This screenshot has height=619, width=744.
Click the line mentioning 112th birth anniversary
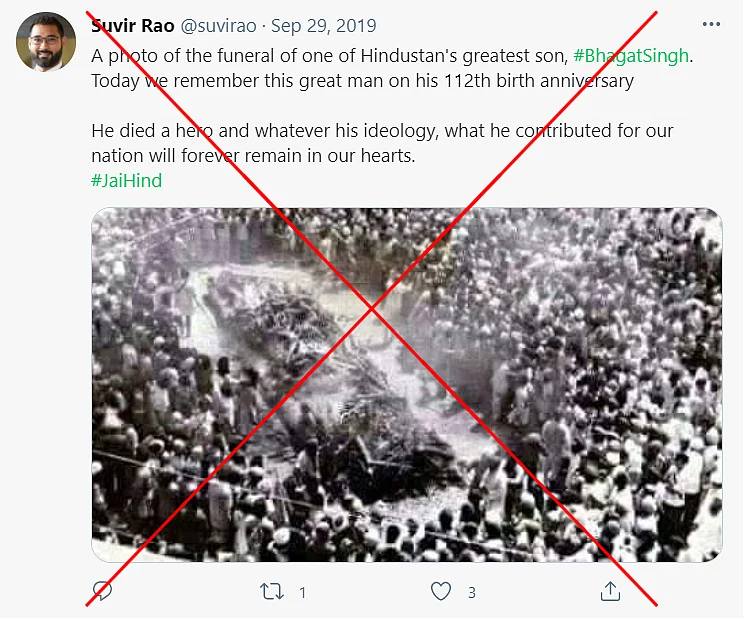pyautogui.click(x=363, y=81)
